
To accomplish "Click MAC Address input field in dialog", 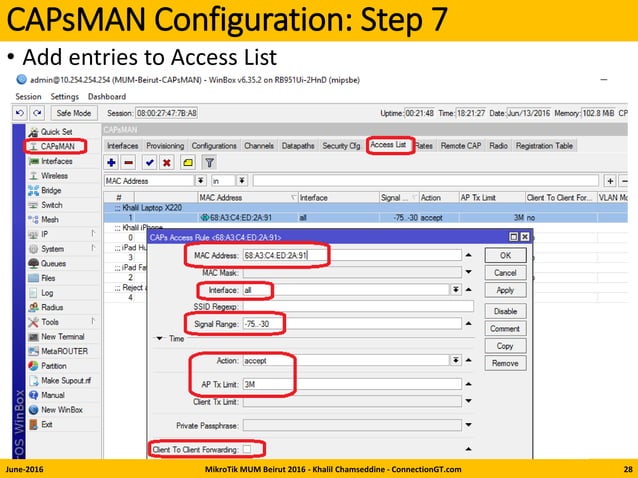I will 352,255.
